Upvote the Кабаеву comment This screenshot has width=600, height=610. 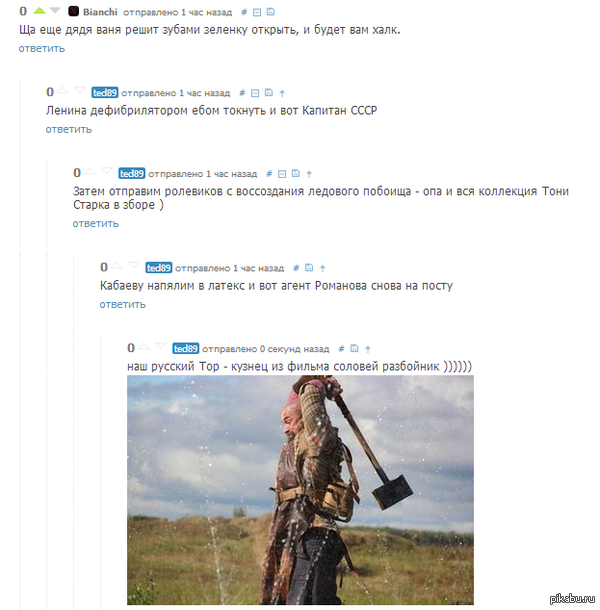[x=116, y=266]
